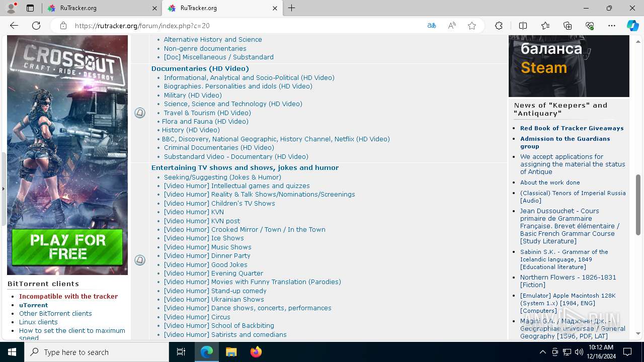The height and width of the screenshot is (362, 644).
Task: Open Science, Science and Technology (HD Video)
Action: (233, 104)
